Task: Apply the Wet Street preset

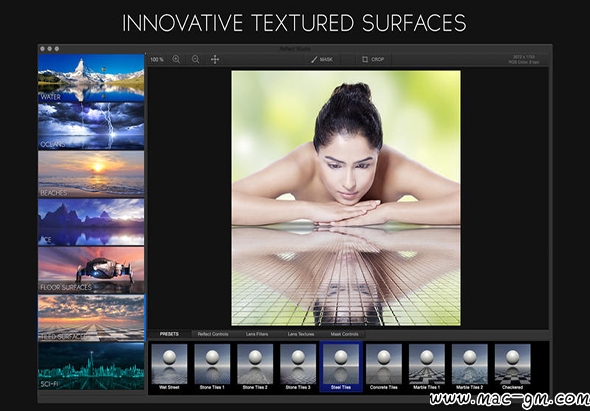Action: coord(169,367)
